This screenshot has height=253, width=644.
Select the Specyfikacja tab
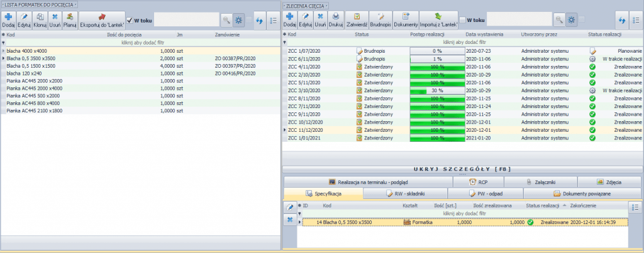[323, 193]
